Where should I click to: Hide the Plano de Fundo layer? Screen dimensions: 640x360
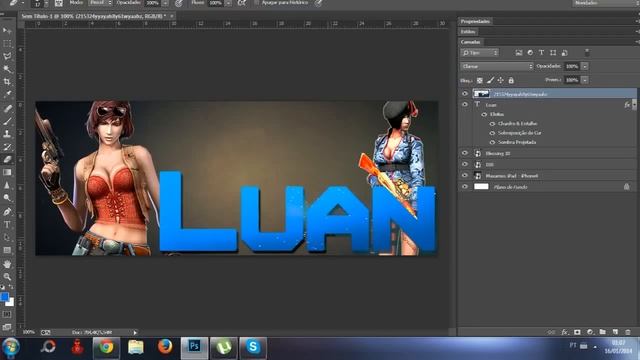click(x=464, y=187)
